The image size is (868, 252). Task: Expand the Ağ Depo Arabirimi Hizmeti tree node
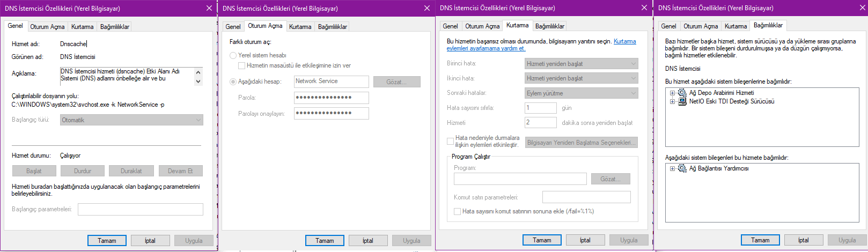click(x=672, y=93)
